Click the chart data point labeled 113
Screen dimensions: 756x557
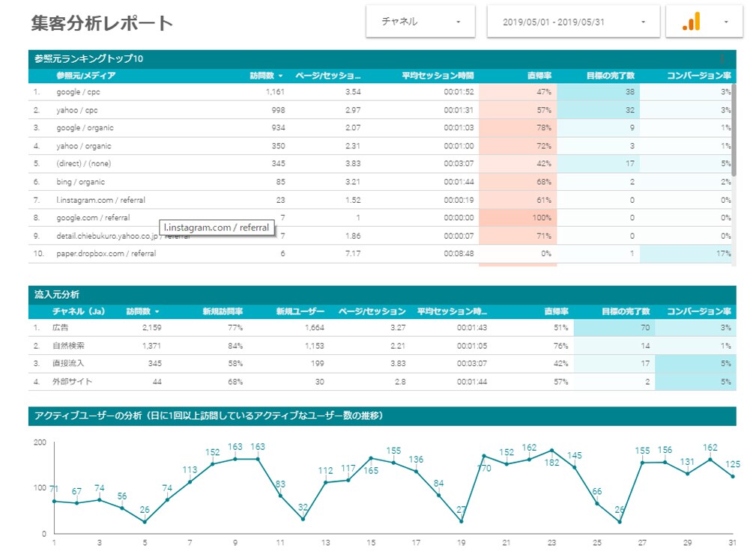[x=190, y=482]
